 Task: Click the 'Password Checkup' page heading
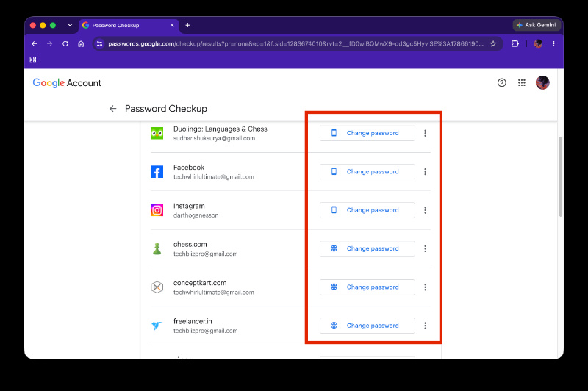(166, 109)
